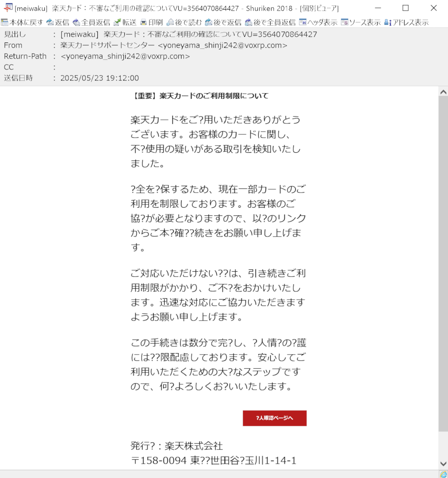Click the heading 【重要】楽天カードのご利用制限について
This screenshot has height=478, width=448.
tap(200, 96)
